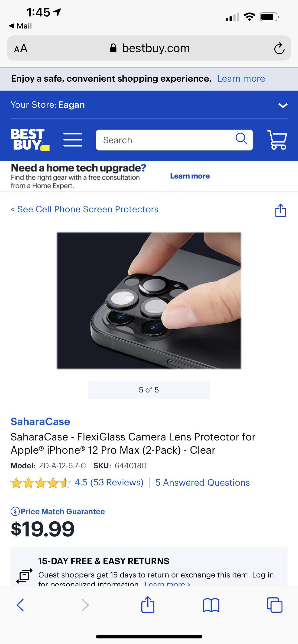The width and height of the screenshot is (298, 644).
Task: Open Safari bookmarks icon
Action: click(211, 605)
